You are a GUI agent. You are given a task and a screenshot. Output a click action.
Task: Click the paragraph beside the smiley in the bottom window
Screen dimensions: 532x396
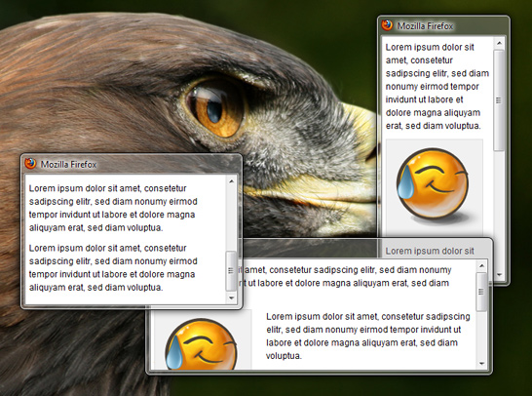click(x=367, y=336)
